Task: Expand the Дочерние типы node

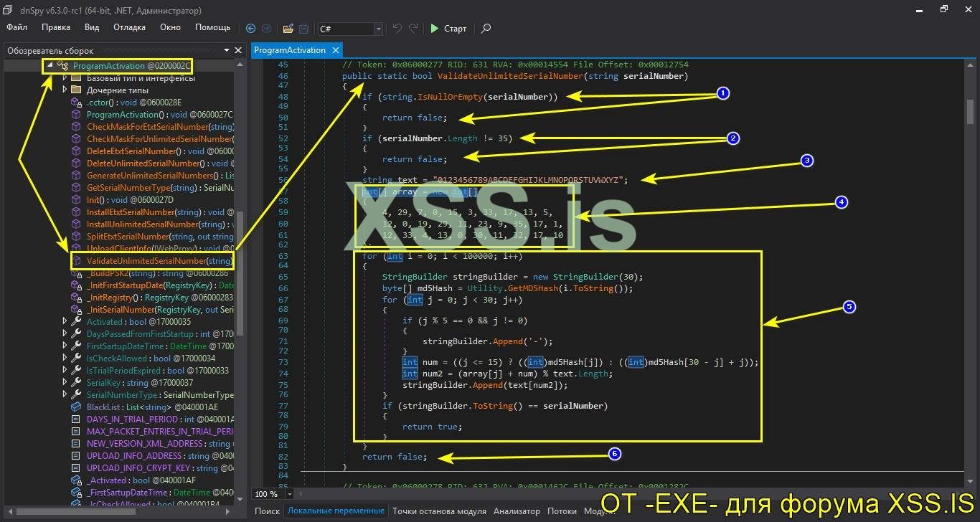Action: coord(65,90)
